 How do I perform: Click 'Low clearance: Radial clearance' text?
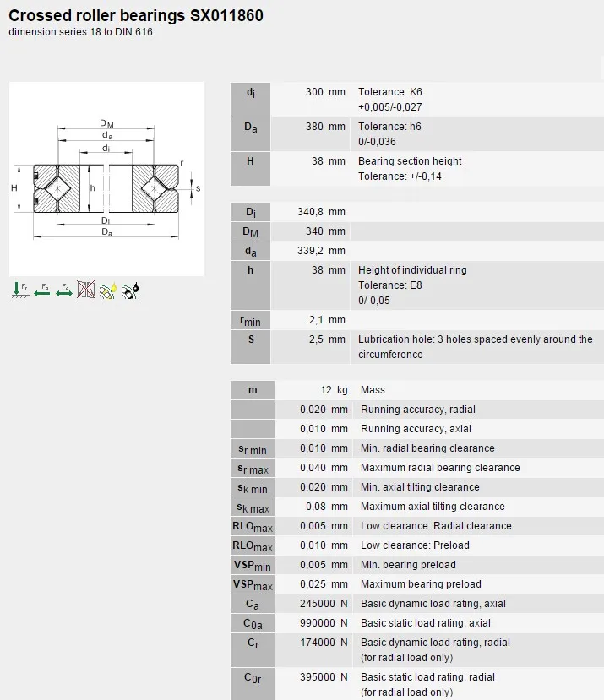436,526
